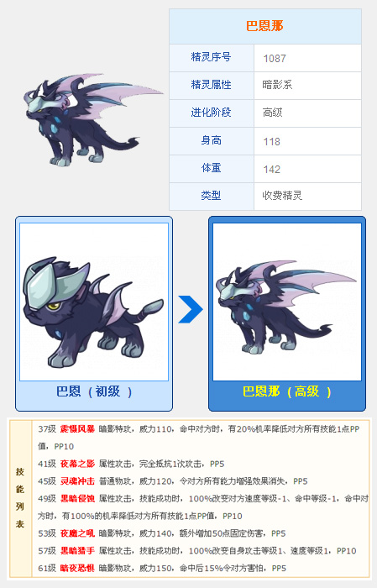
Task: Click the 技能列表 side header
Action: pos(20,498)
